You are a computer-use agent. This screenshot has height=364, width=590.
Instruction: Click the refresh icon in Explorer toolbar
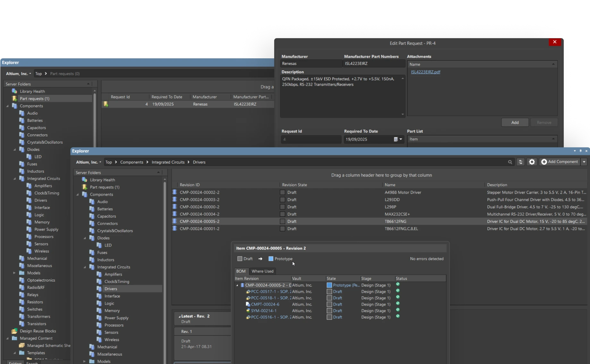(x=520, y=162)
